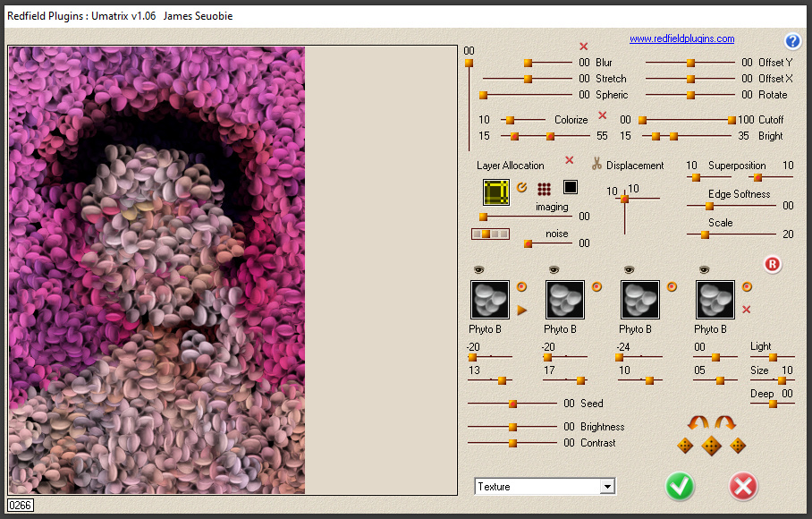Open the Texture dropdown list
The width and height of the screenshot is (812, 519).
tap(607, 487)
